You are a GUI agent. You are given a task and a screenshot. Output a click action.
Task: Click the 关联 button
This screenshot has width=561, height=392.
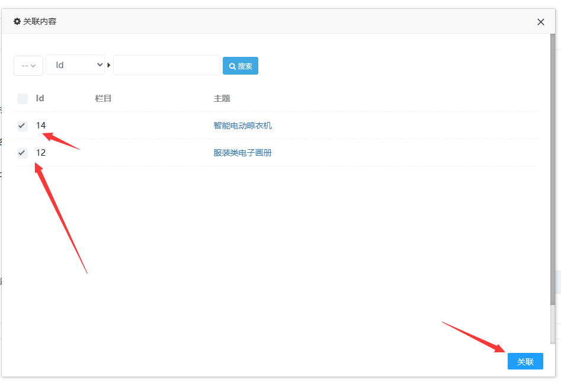[x=525, y=361]
